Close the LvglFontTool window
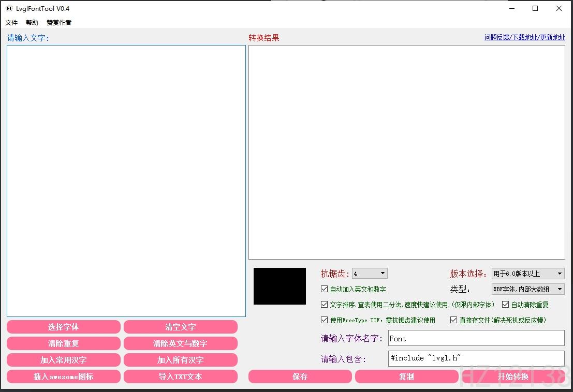This screenshot has width=573, height=392. [559, 8]
